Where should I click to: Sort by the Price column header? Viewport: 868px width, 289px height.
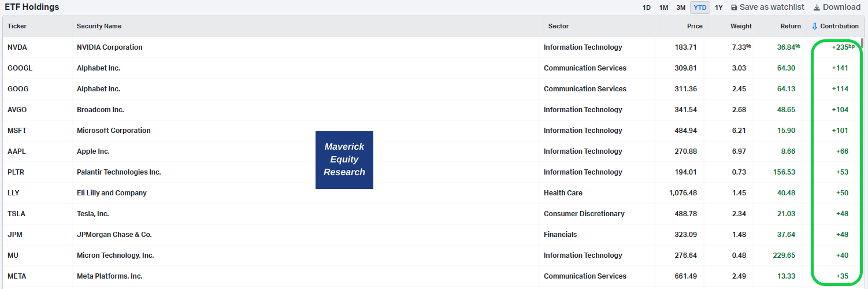coord(695,27)
